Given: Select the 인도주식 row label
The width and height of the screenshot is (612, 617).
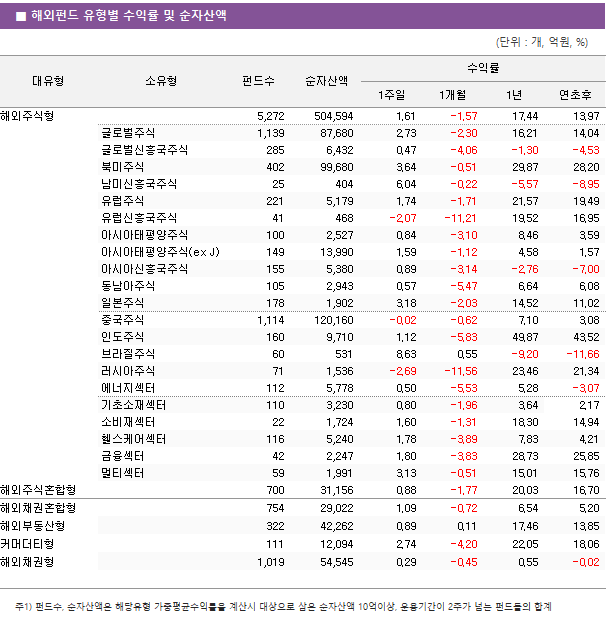Looking at the screenshot, I should click(x=122, y=337).
